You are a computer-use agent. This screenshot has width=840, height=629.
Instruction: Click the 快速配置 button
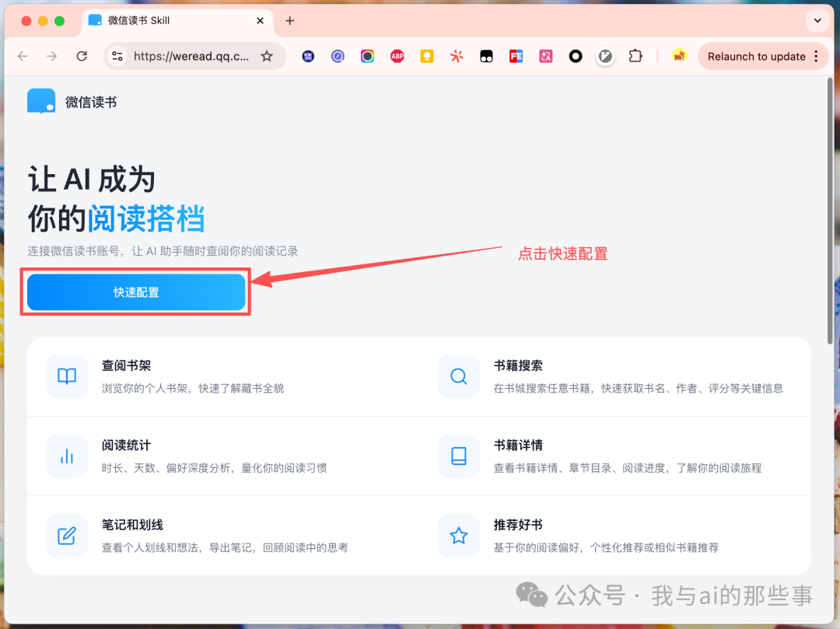[136, 292]
